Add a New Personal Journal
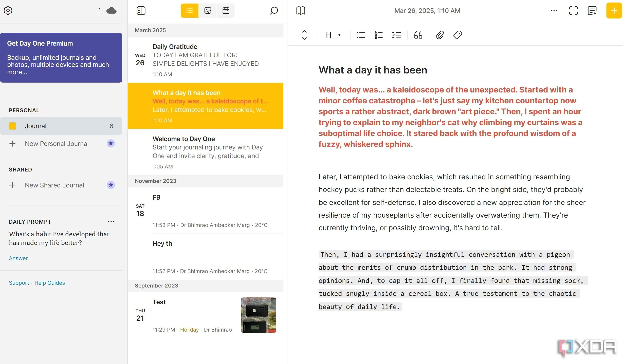Image resolution: width=623 pixels, height=364 pixels. coord(57,144)
